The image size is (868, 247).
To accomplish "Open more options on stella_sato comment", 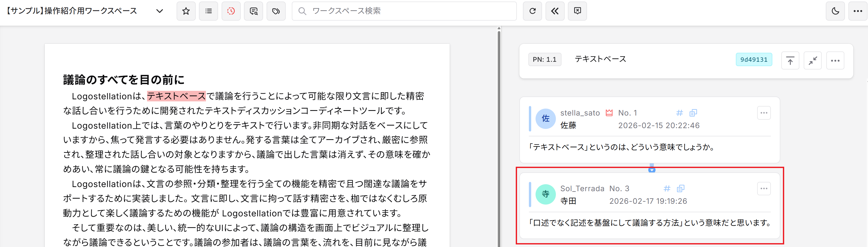I will (x=764, y=113).
